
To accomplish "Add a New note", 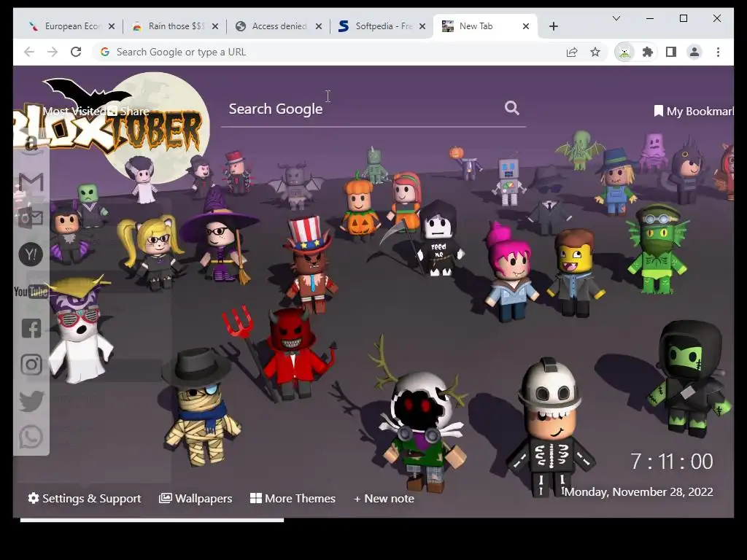I will [384, 498].
